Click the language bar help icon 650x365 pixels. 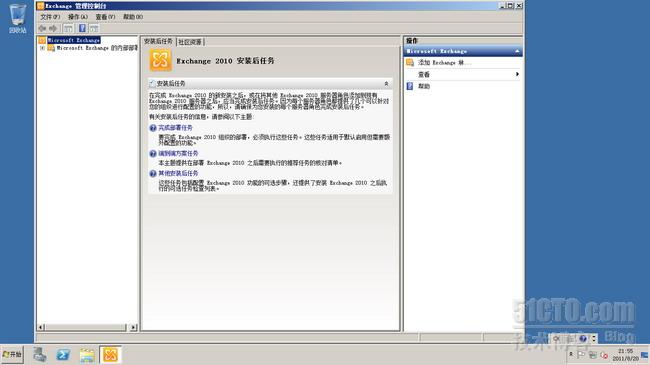583,339
